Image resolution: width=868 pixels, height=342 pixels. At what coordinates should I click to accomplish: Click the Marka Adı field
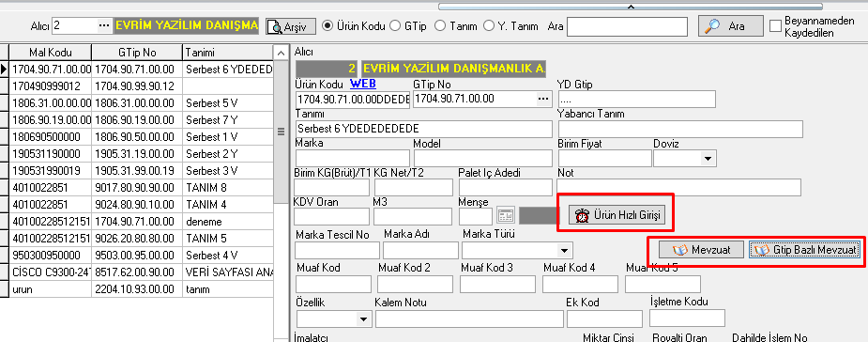[x=420, y=250]
